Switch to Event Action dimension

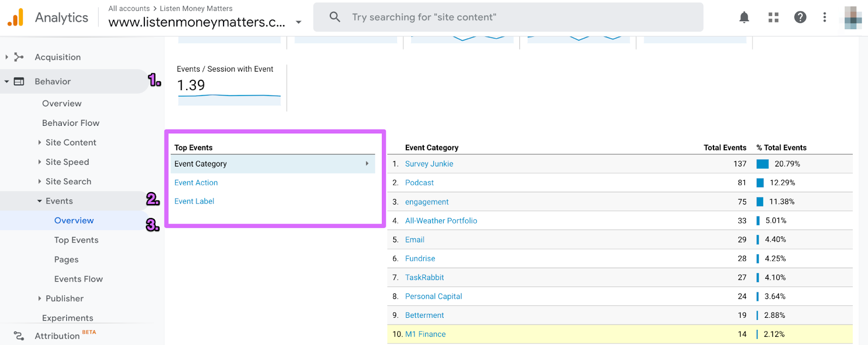pos(196,183)
